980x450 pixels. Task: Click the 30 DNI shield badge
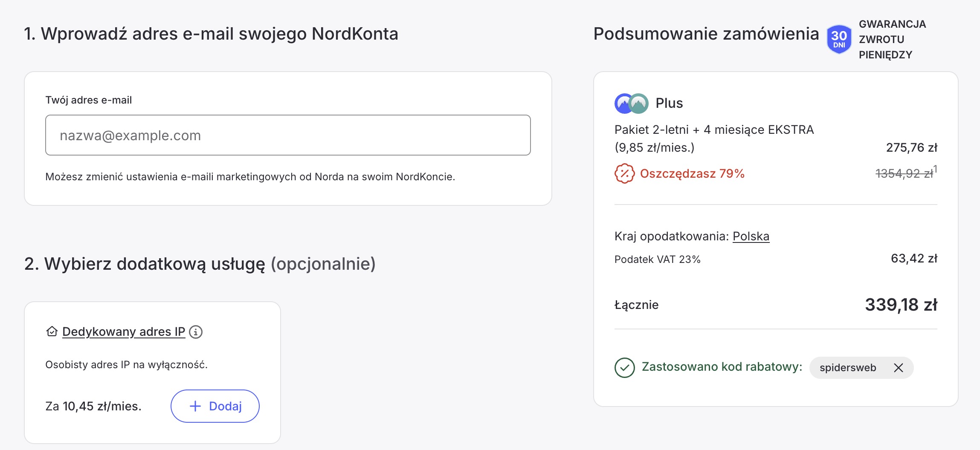point(839,39)
